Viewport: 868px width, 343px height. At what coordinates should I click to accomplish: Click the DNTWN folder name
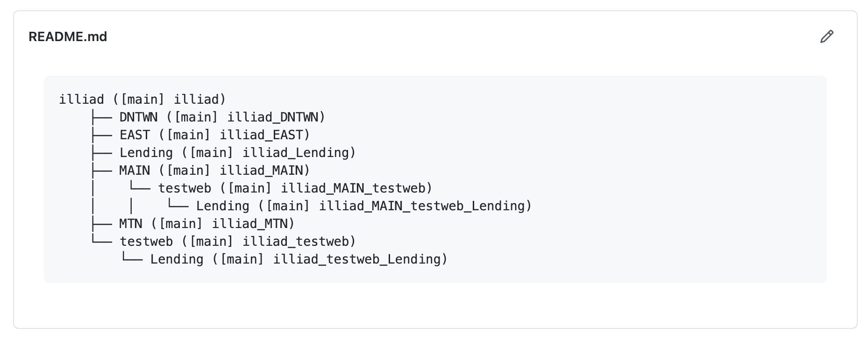[x=138, y=117]
